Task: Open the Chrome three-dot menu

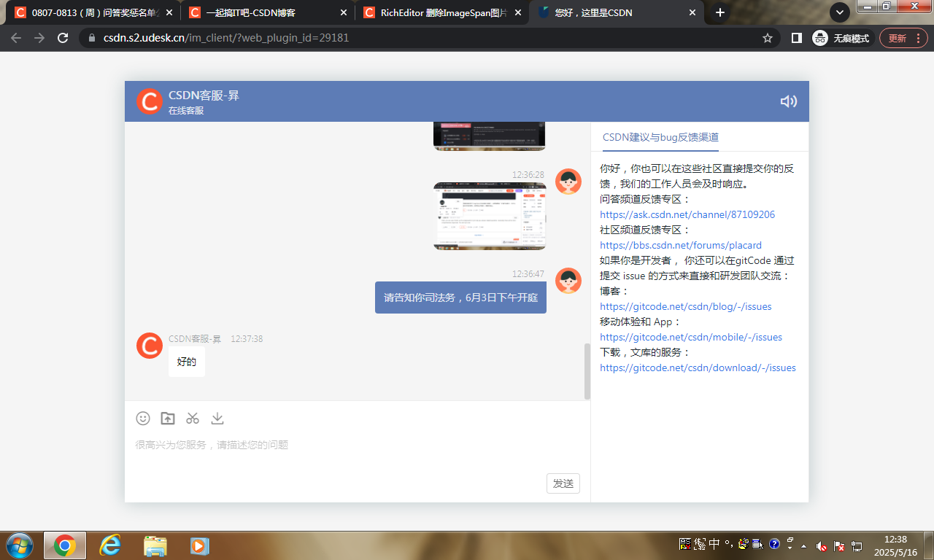Action: click(918, 38)
